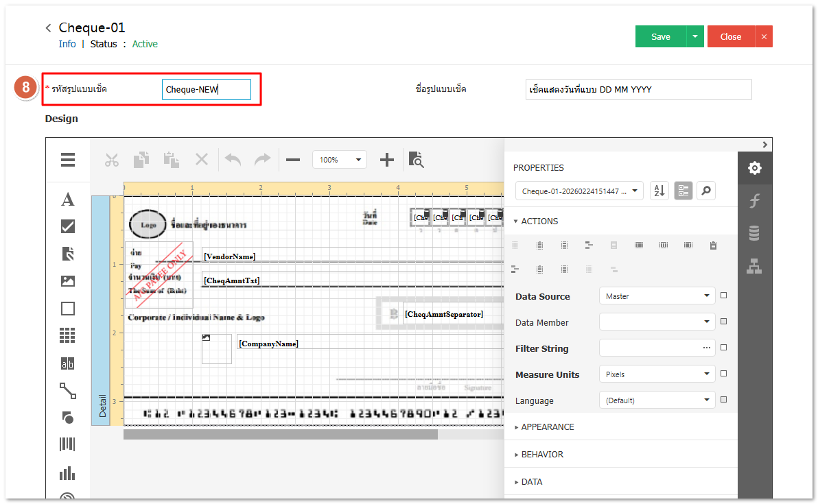Toggle the square beside Data Source
The width and height of the screenshot is (818, 504).
click(723, 296)
